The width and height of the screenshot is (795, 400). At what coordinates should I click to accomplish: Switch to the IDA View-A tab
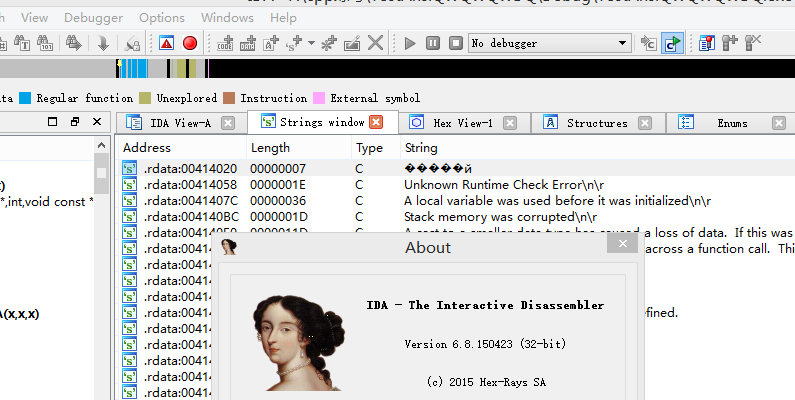[x=180, y=123]
